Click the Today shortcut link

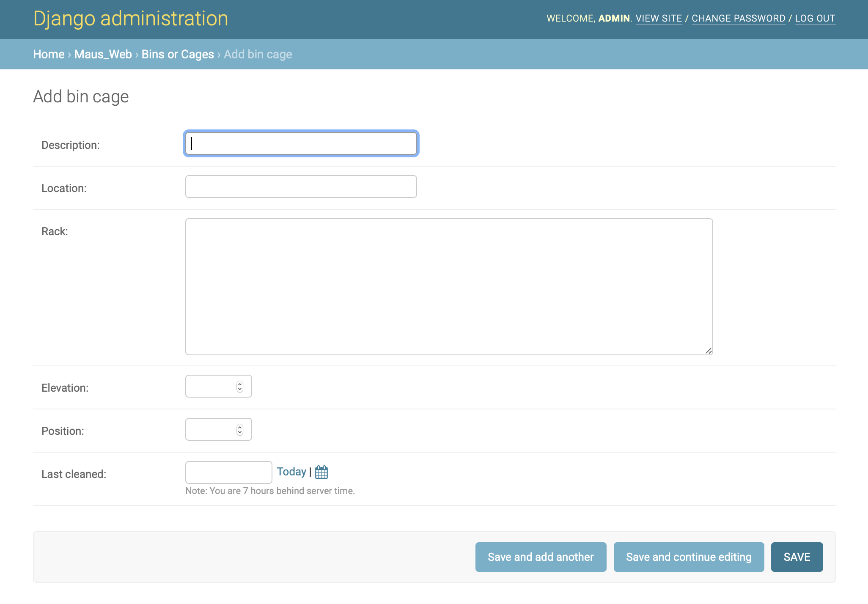pyautogui.click(x=291, y=472)
